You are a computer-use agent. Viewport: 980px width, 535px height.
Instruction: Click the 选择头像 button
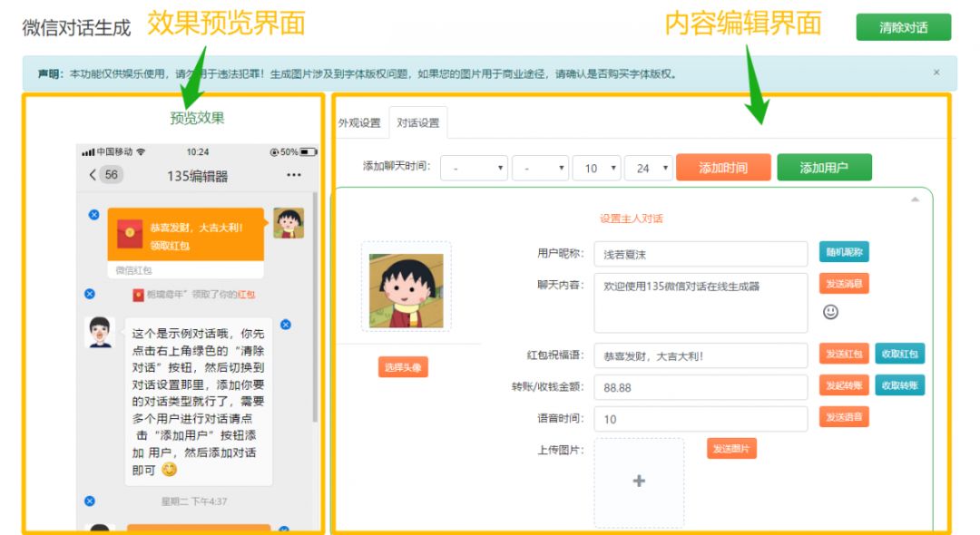tap(403, 367)
